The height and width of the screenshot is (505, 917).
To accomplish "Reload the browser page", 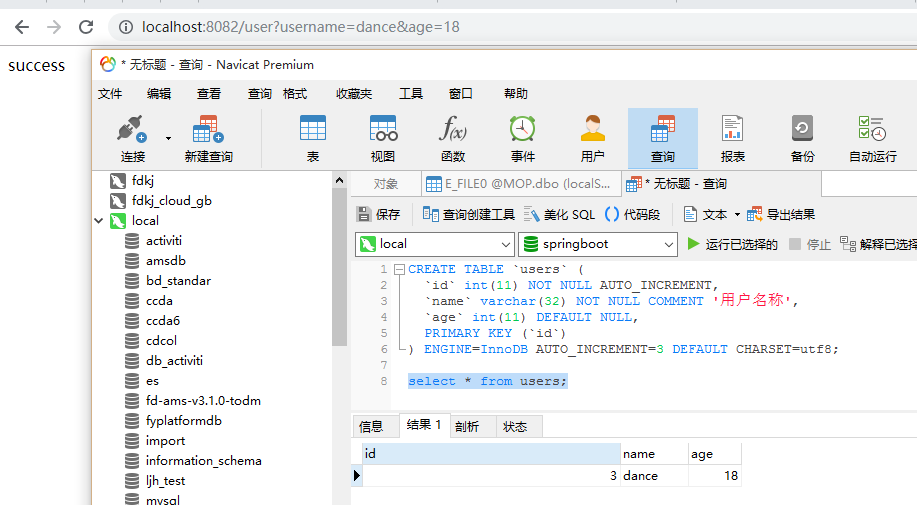I will 86,27.
